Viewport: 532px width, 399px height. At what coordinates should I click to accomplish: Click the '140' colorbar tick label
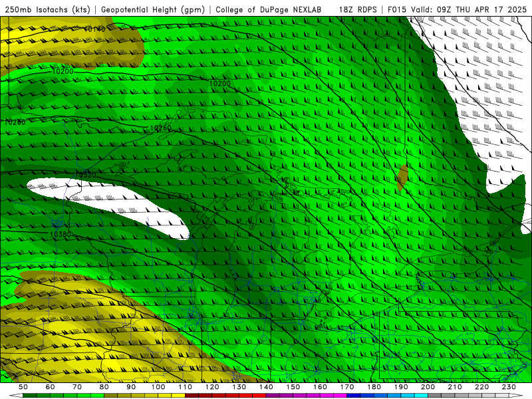click(x=266, y=387)
